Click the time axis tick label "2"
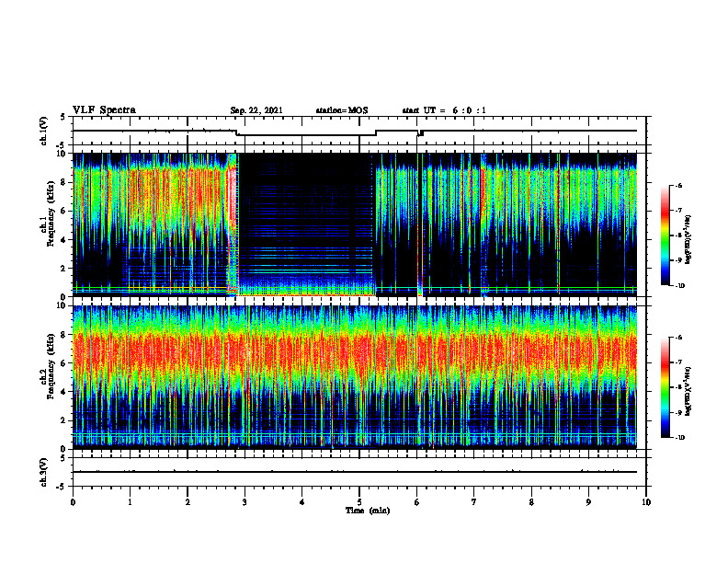The width and height of the screenshot is (728, 563). pos(188,502)
